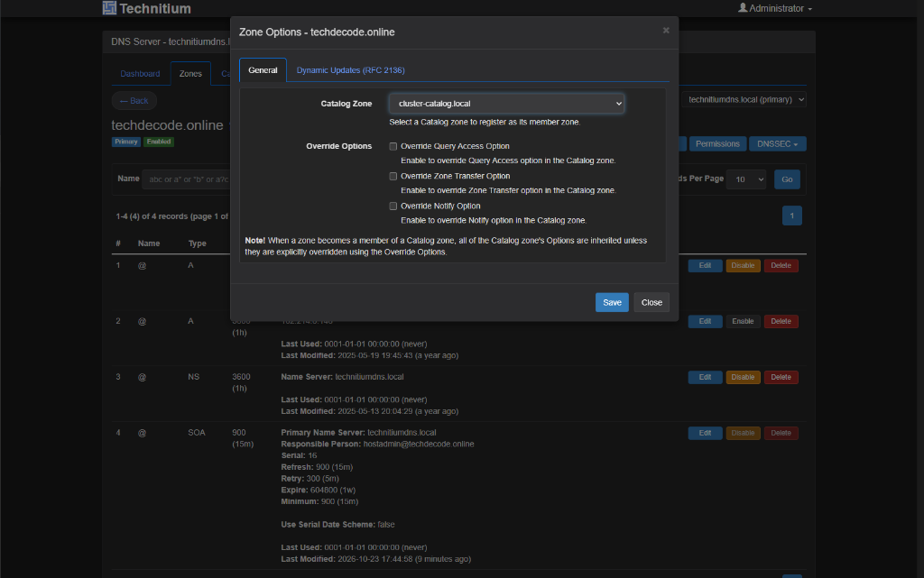This screenshot has height=578, width=924.
Task: Open the Dynamic Updates (RFC 2136) tab
Action: click(350, 70)
